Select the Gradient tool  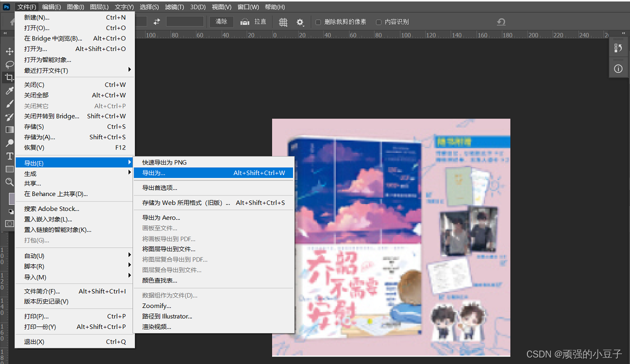coord(9,129)
